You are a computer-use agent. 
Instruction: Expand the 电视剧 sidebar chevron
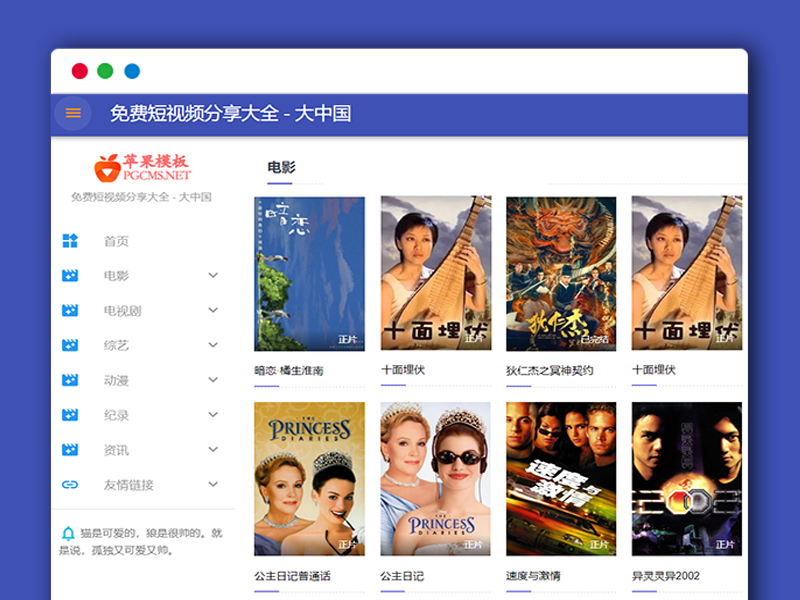tap(213, 310)
